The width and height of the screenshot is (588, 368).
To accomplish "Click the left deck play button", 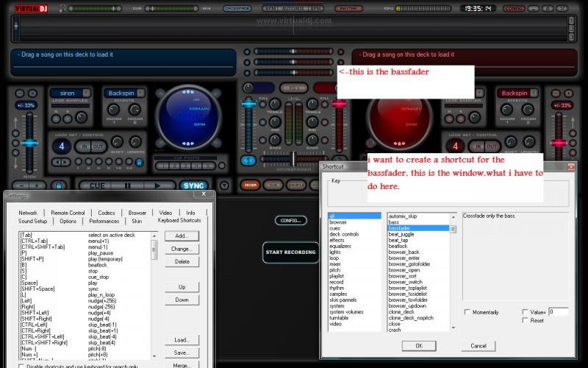I will [x=158, y=185].
